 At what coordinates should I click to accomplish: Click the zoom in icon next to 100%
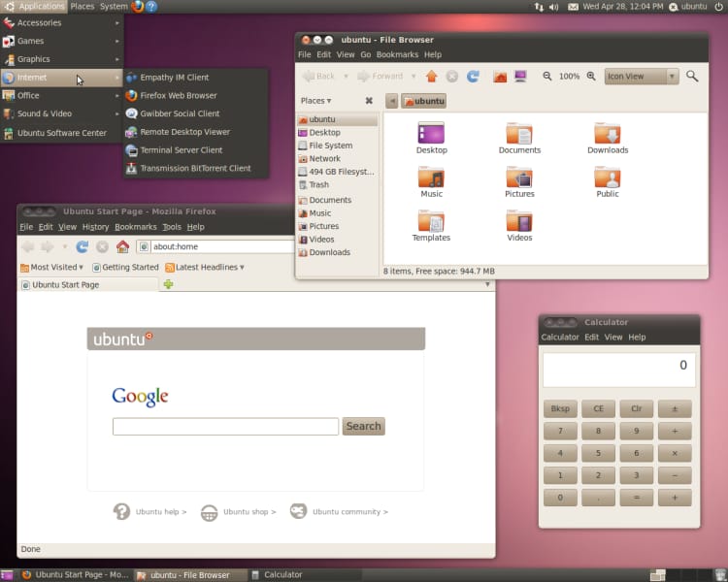590,76
